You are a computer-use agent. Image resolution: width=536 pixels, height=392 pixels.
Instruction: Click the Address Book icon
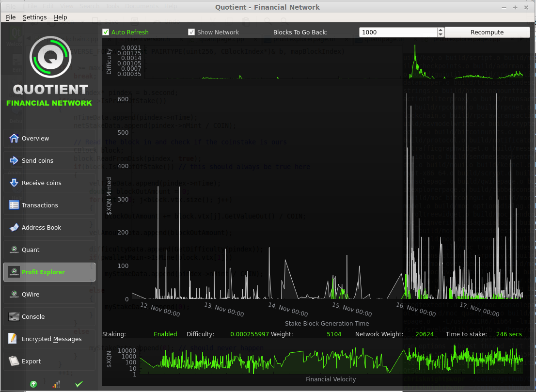click(x=14, y=227)
